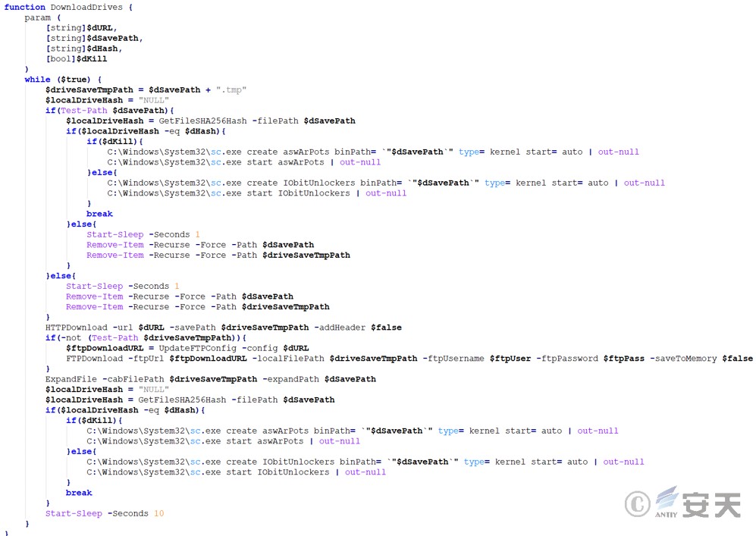Click the 'while' keyword
Image resolution: width=756 pixels, height=536 pixels.
pyautogui.click(x=37, y=80)
